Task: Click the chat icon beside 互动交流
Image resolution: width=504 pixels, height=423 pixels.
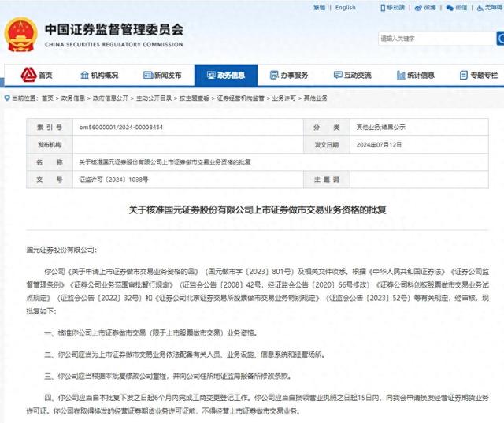Action: click(338, 75)
